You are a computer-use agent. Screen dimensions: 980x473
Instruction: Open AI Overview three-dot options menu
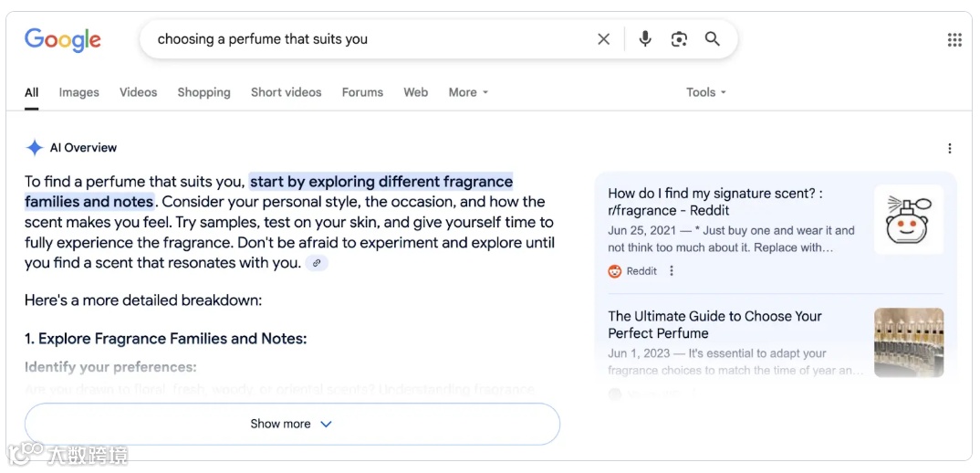949,148
